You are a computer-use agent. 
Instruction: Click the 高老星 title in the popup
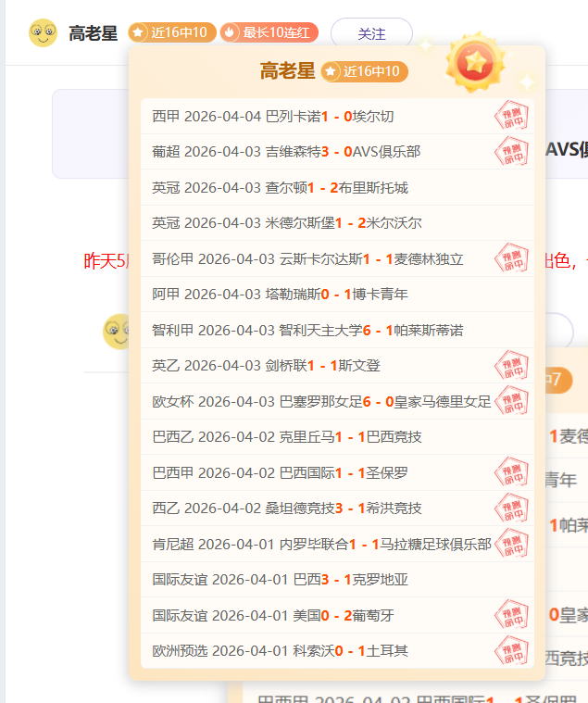tap(287, 71)
